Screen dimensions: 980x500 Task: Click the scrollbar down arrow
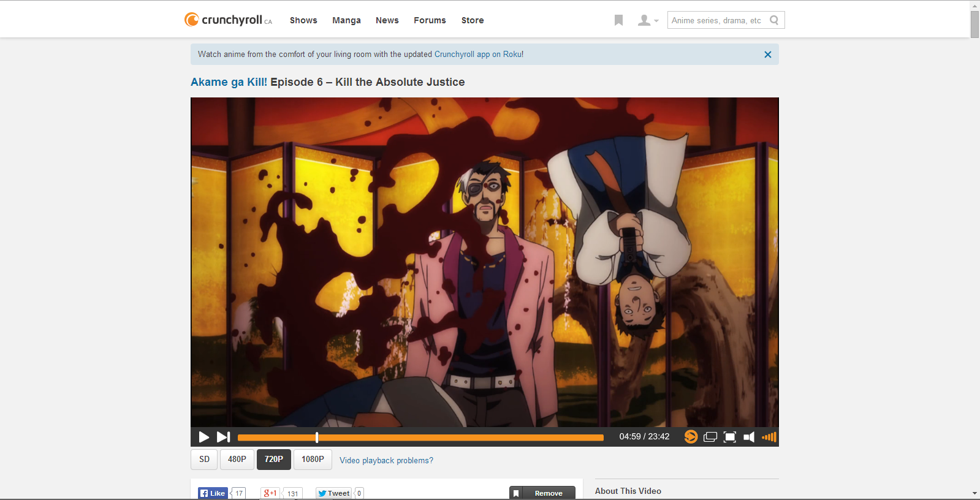click(974, 494)
